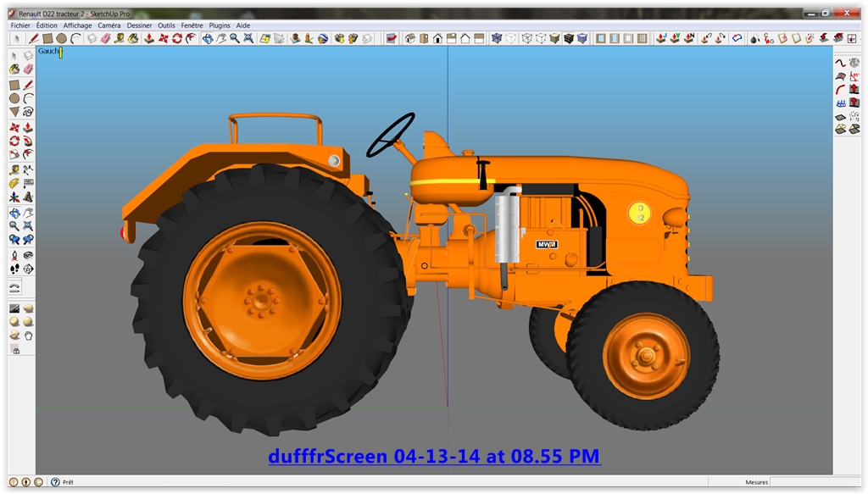This screenshot has width=868, height=494.
Task: Select the Paint Bucket tool in top toolbar
Action: point(133,38)
